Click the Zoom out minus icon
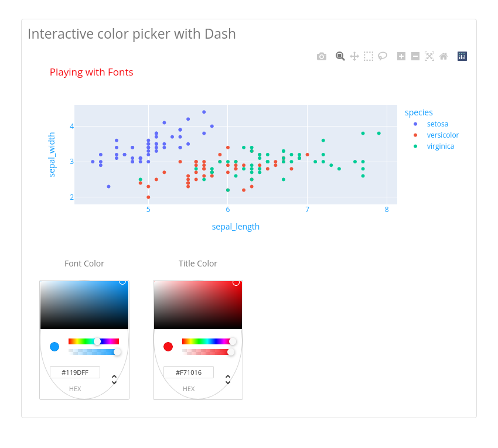Image resolution: width=498 pixels, height=448 pixels. pyautogui.click(x=415, y=56)
